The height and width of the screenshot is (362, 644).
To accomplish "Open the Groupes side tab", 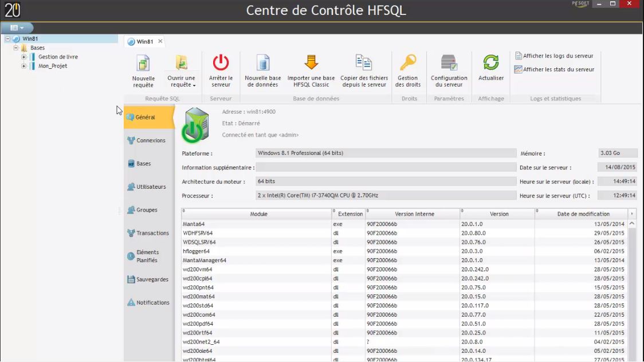I will point(149,210).
